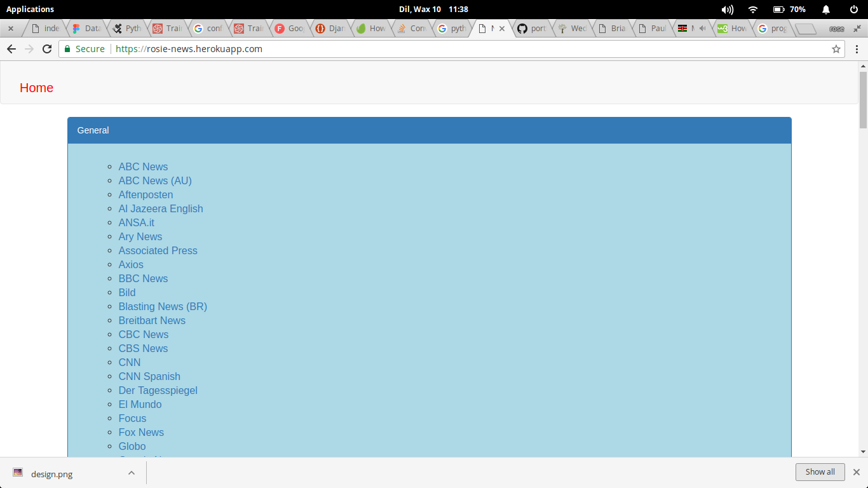Open the Der Tagesspiegel link
This screenshot has height=488, width=868.
pos(158,390)
